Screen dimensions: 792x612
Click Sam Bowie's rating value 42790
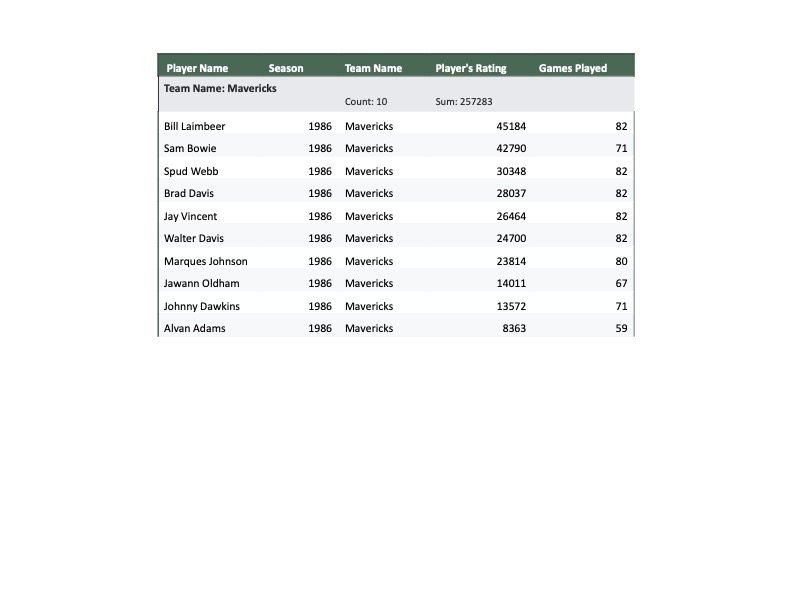(511, 148)
